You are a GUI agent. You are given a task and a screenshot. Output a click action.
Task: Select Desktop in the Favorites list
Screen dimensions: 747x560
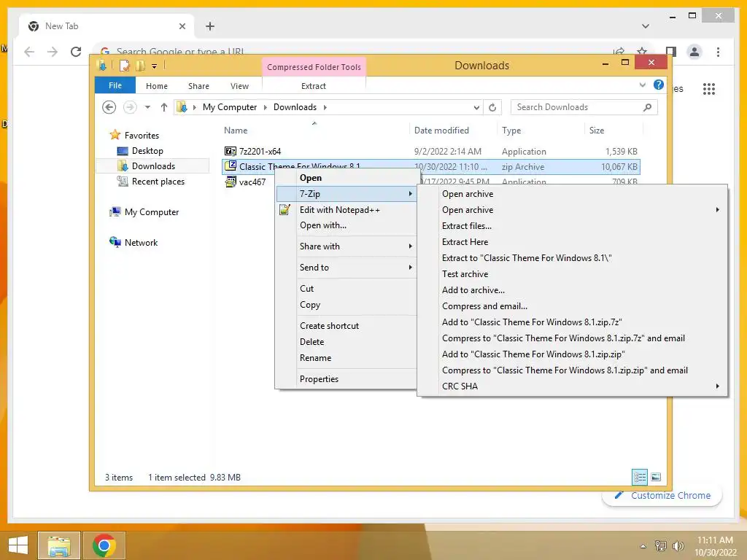147,150
